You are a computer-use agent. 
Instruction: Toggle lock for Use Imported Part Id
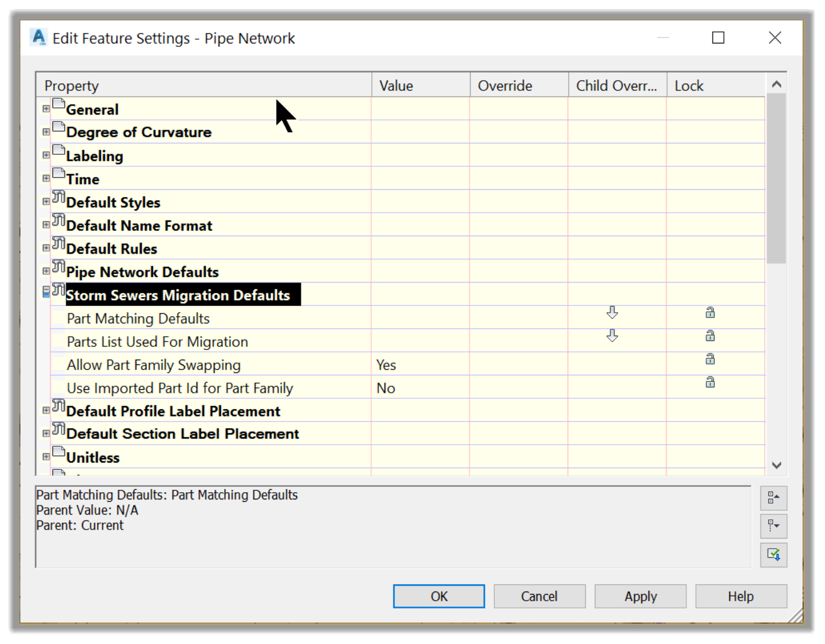click(x=711, y=382)
